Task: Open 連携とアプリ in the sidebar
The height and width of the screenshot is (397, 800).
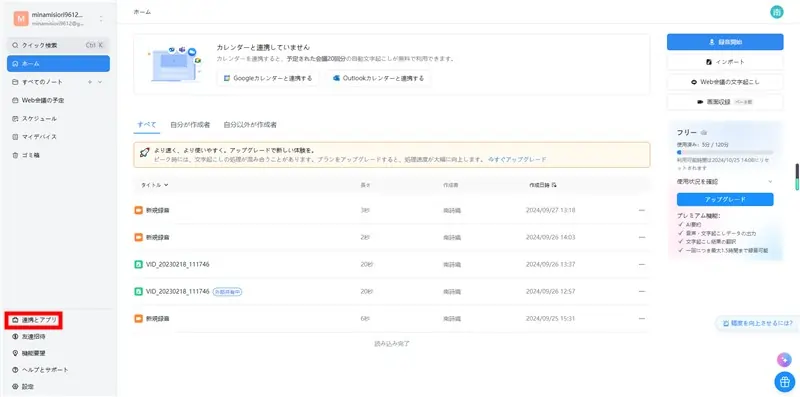Action: (x=34, y=320)
